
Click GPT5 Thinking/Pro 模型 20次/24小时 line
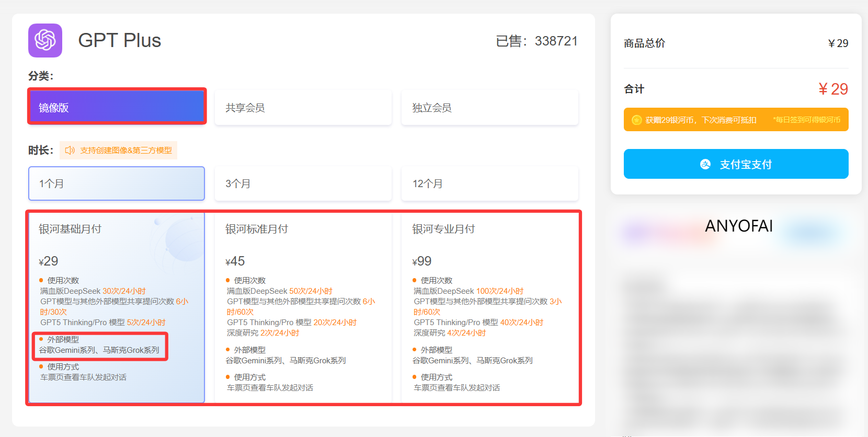coord(292,323)
